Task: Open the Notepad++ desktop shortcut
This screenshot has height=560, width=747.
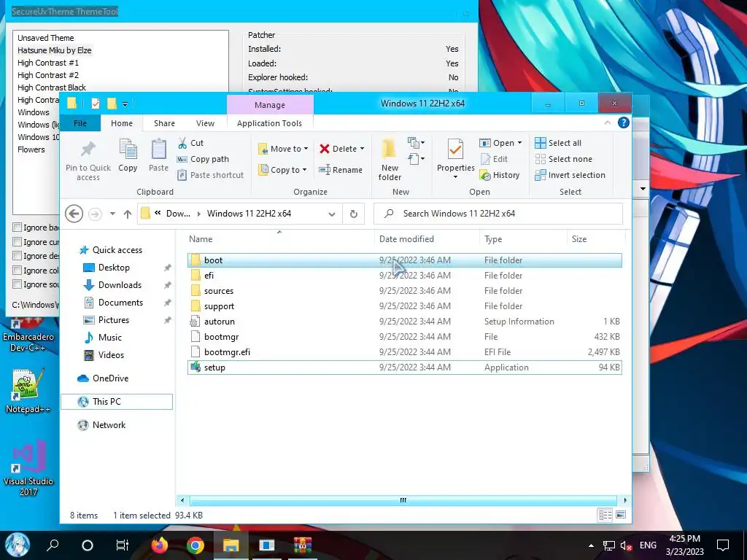Action: (x=28, y=391)
